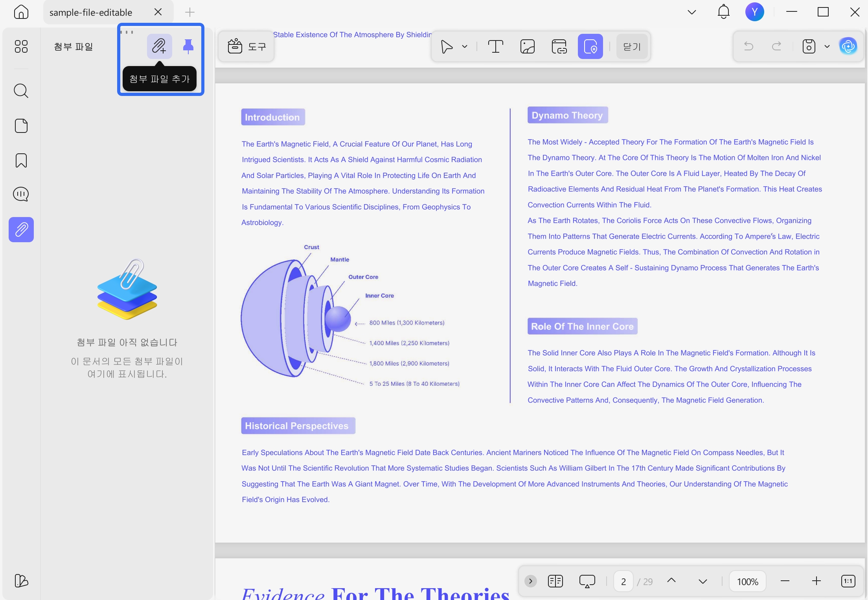
Task: Select the attachments paperclip sidebar icon
Action: [x=21, y=230]
